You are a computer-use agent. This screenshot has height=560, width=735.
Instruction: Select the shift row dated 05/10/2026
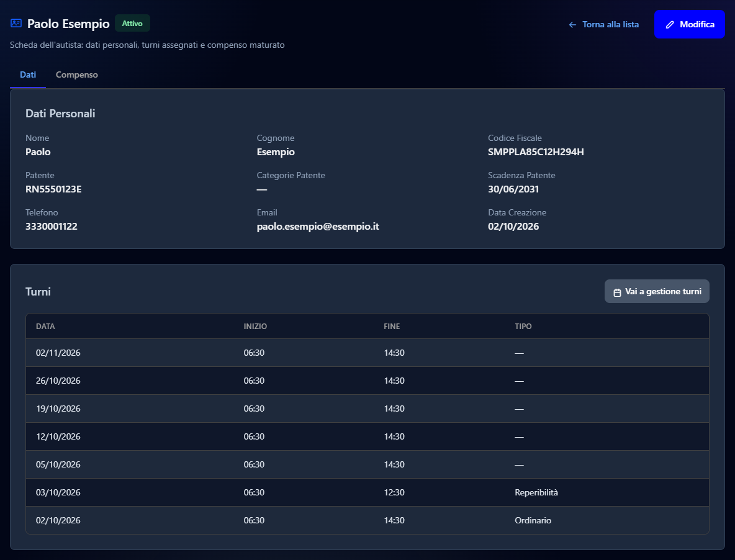tap(367, 464)
